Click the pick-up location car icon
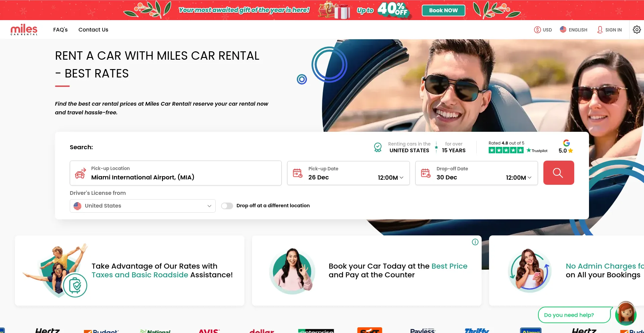This screenshot has width=644, height=333. point(80,174)
